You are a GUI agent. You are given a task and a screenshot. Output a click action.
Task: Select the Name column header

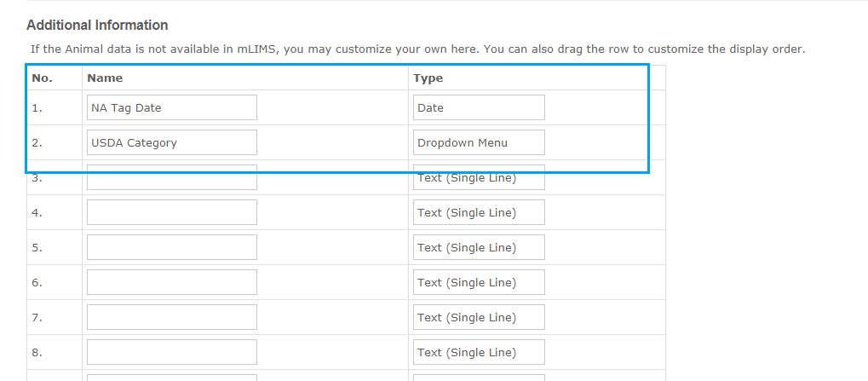105,78
